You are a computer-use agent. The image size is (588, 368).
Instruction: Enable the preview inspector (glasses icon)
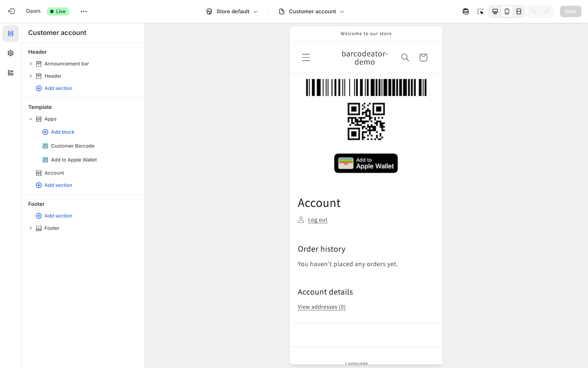465,11
